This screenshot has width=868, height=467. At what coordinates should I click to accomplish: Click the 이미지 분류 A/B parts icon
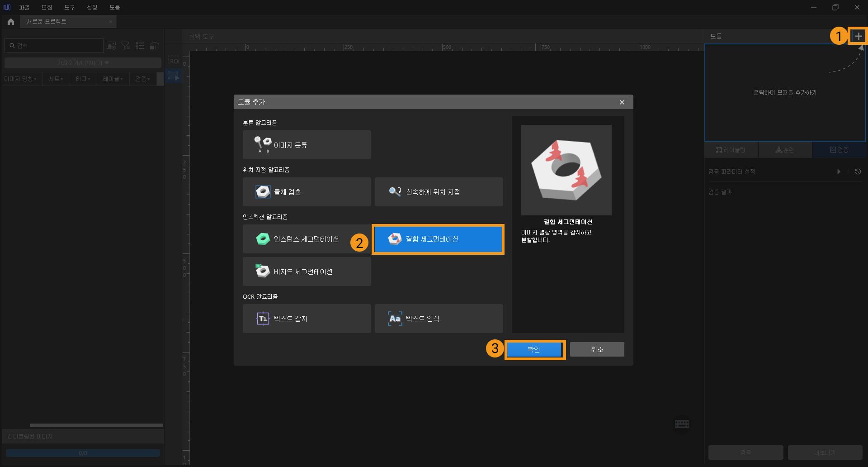[263, 144]
